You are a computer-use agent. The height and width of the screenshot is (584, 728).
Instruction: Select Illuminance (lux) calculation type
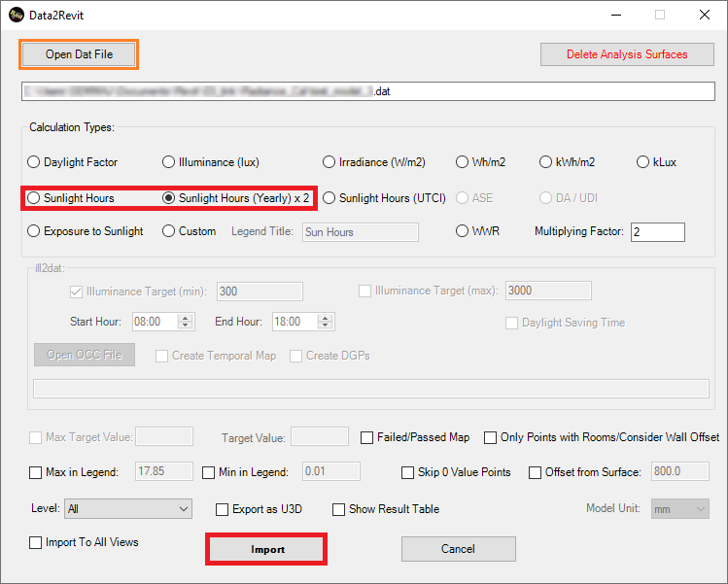pyautogui.click(x=168, y=162)
